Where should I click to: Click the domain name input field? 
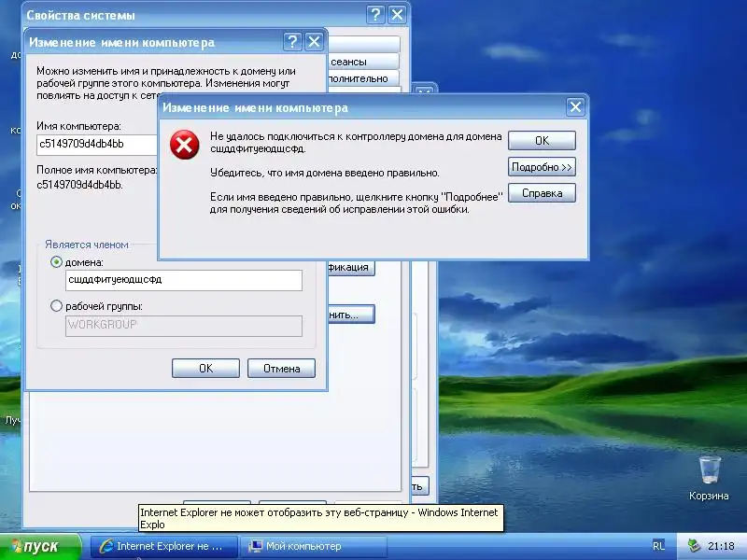(183, 279)
